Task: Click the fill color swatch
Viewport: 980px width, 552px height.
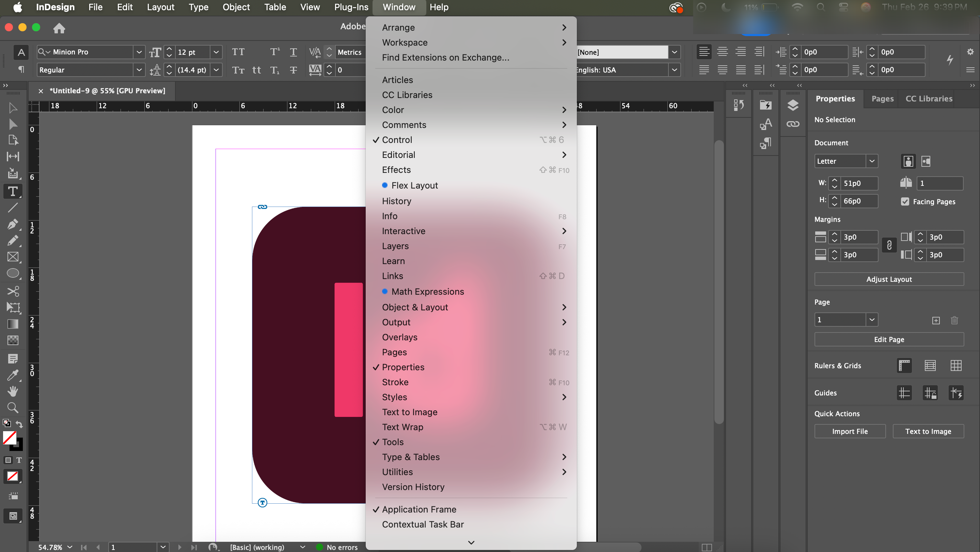Action: pyautogui.click(x=10, y=438)
